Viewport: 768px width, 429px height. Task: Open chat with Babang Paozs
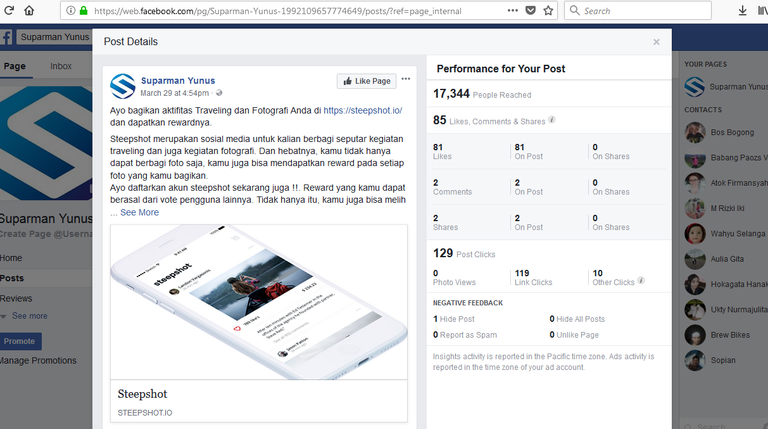[726, 158]
